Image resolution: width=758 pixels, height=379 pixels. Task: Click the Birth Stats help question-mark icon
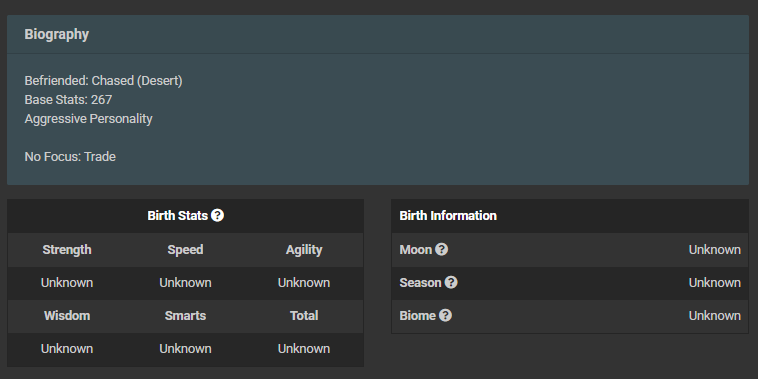(218, 215)
